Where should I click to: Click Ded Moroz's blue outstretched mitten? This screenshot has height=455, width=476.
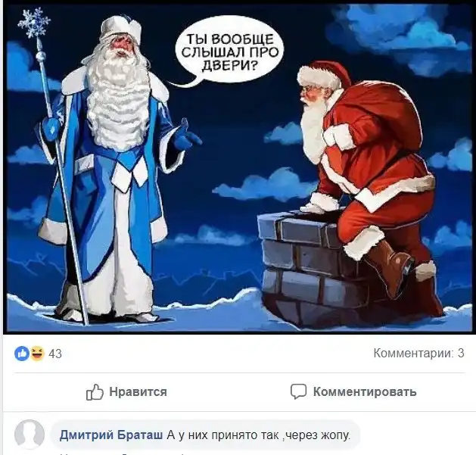pos(185,136)
